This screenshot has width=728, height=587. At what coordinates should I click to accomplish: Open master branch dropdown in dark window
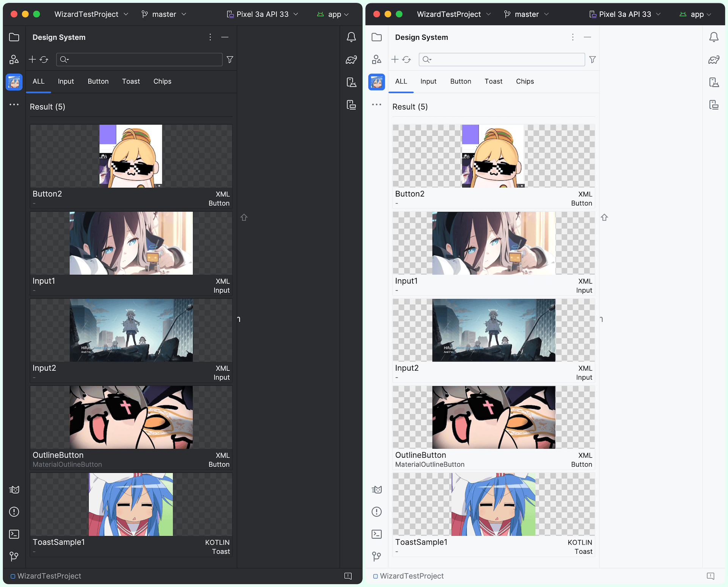click(164, 14)
